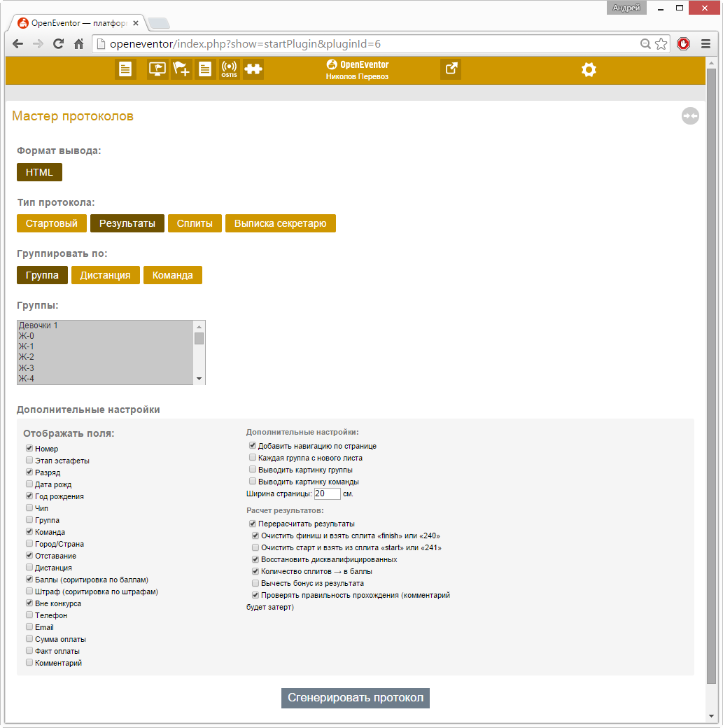723x728 pixels.
Task: Open the protocol sheet icon next to OSTIS
Action: 205,69
